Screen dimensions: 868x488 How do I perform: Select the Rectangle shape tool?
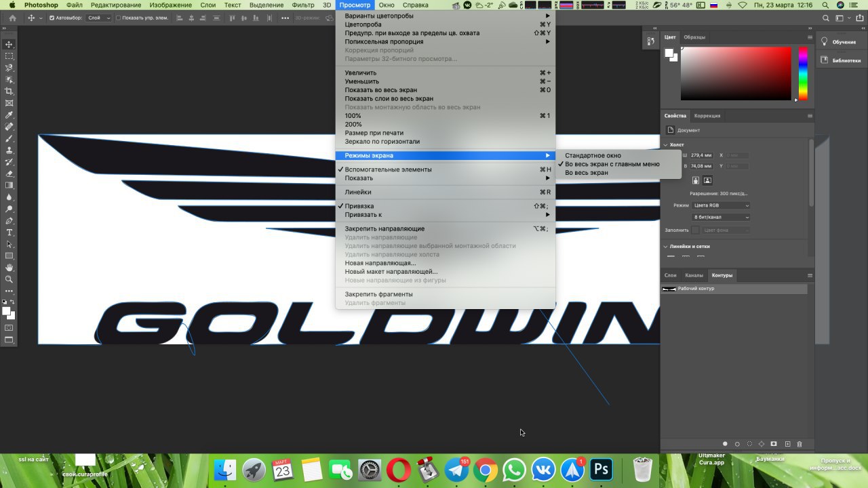pos(9,256)
